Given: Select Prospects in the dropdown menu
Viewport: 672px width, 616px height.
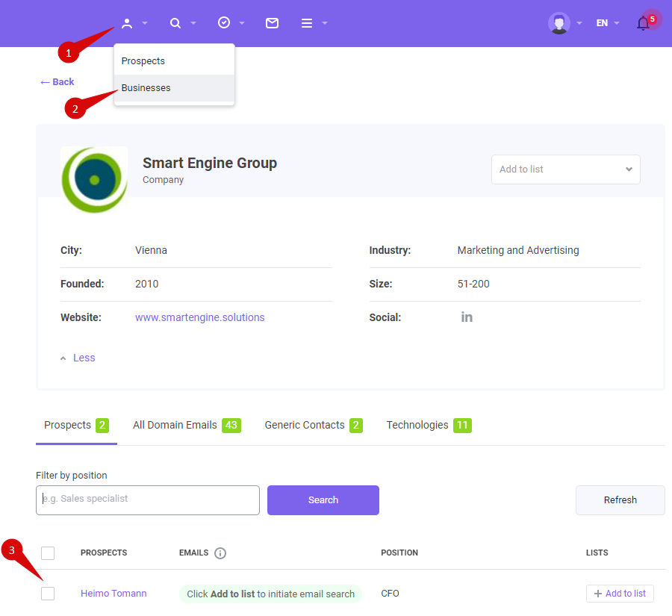Looking at the screenshot, I should click(x=175, y=61).
